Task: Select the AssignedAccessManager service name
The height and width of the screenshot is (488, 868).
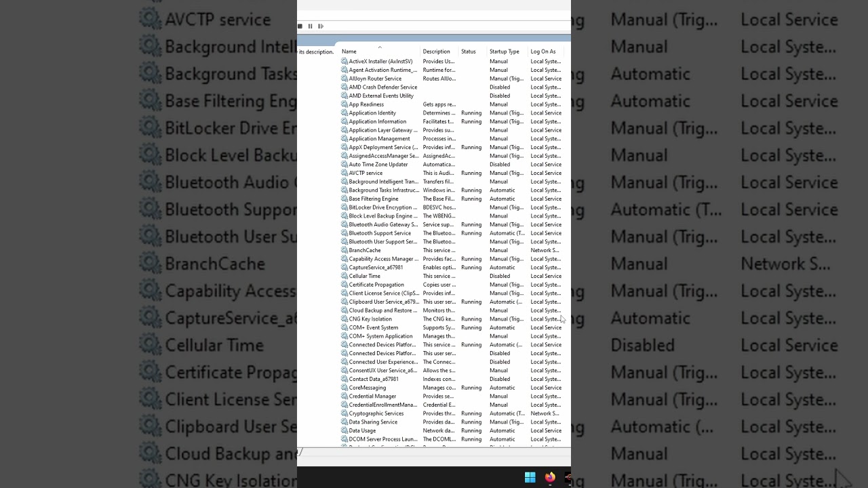Action: pos(384,156)
